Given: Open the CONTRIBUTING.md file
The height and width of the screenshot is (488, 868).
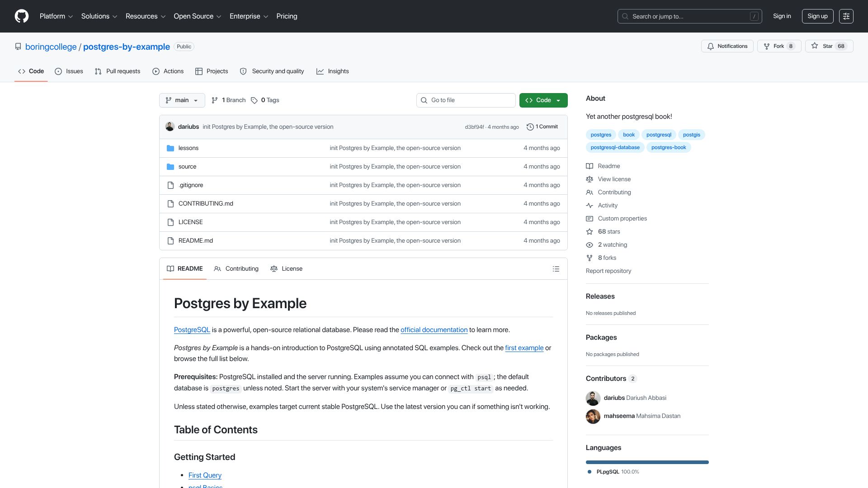Looking at the screenshot, I should tap(206, 204).
